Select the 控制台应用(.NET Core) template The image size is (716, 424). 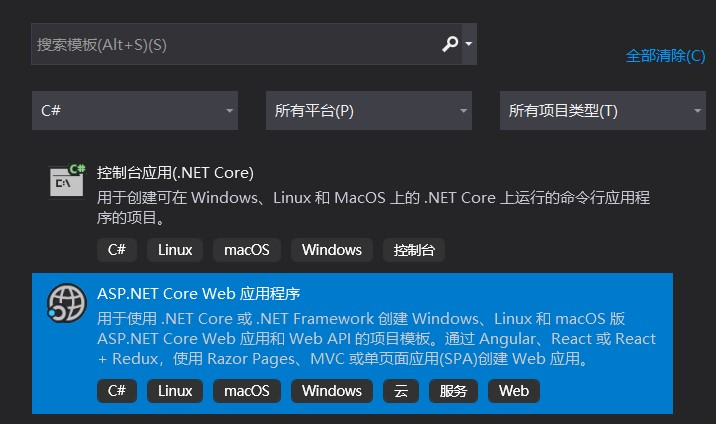175,172
